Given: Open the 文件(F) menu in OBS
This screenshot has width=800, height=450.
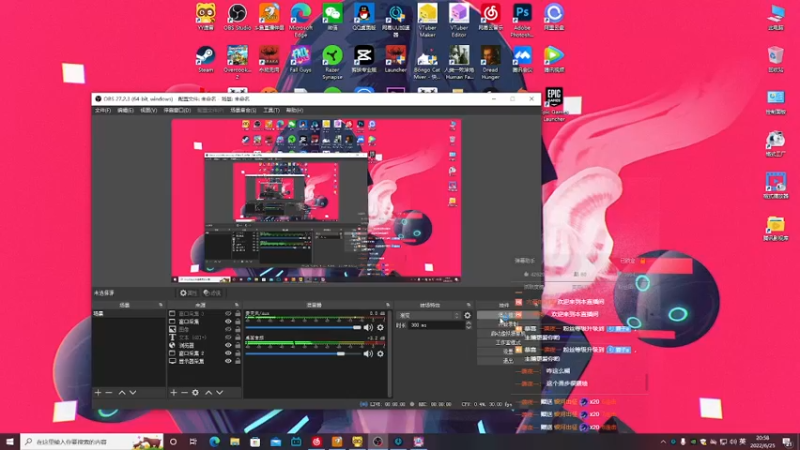Looking at the screenshot, I should click(x=103, y=110).
